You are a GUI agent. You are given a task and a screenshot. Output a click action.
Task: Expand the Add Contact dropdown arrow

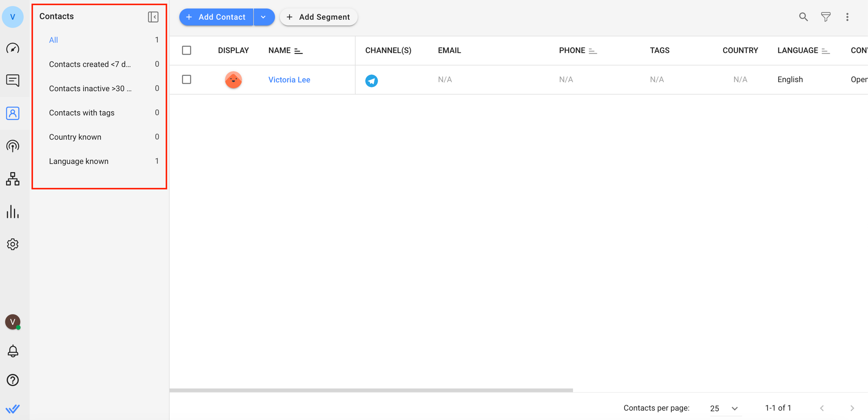point(264,17)
